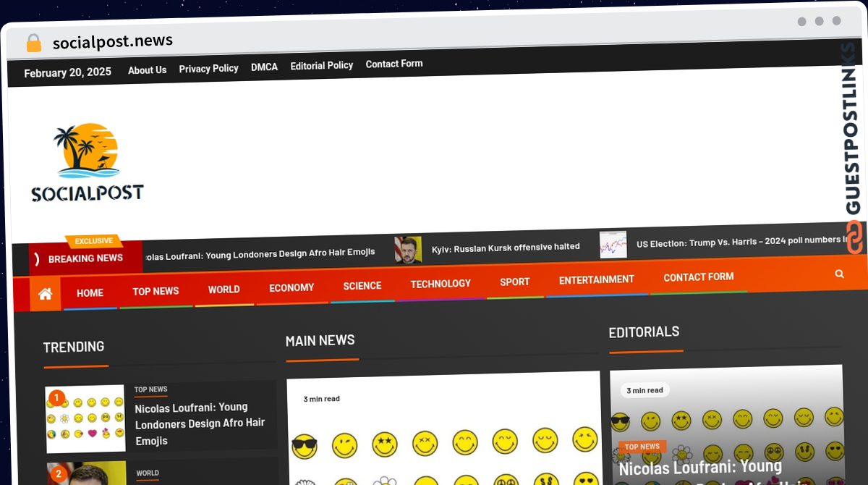Open the DMCA page link

264,67
